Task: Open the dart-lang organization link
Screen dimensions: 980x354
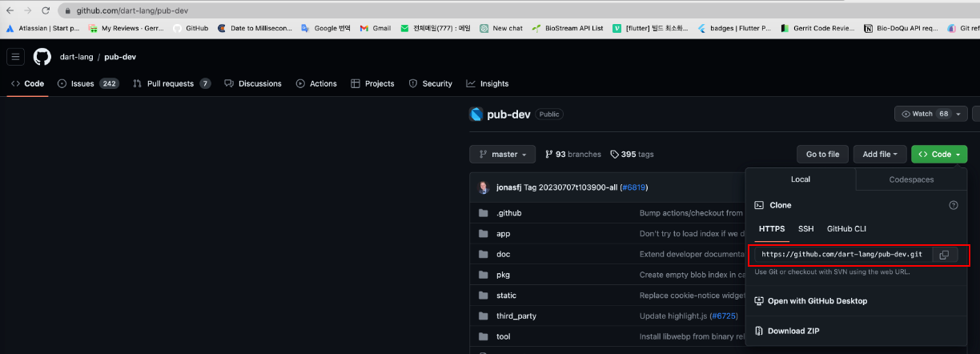Action: pyautogui.click(x=77, y=57)
